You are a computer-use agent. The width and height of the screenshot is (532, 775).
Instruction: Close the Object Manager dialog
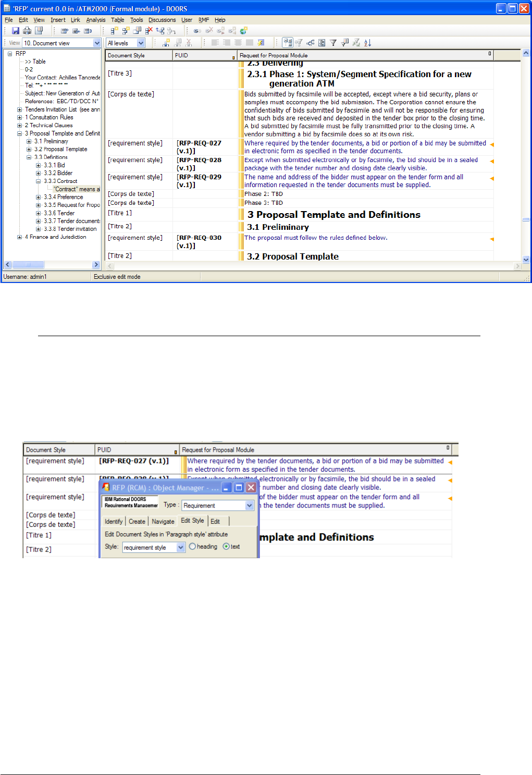coord(251,487)
